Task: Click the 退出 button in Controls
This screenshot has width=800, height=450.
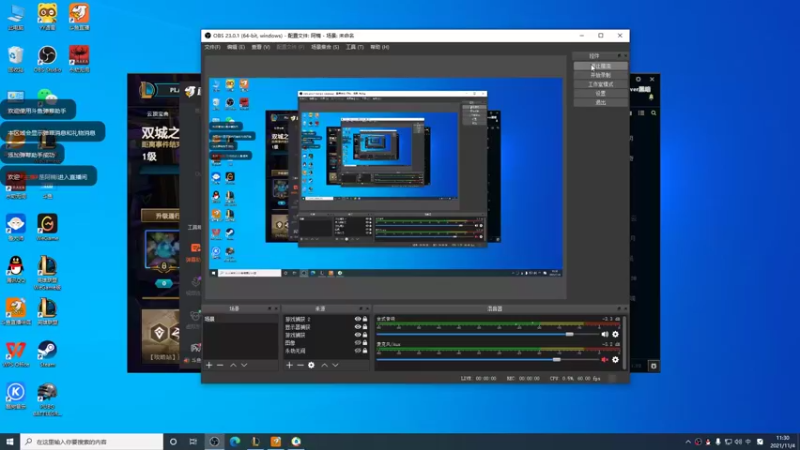Action: pyautogui.click(x=601, y=103)
